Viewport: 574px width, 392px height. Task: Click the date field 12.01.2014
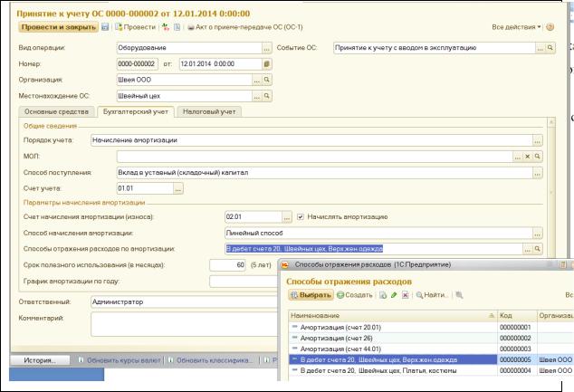[221, 64]
